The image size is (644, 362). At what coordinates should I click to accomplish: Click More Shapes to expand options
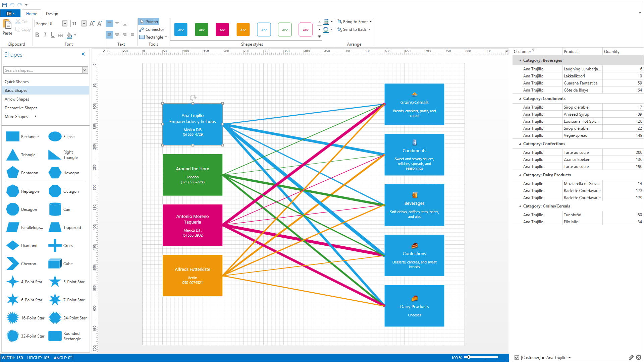[x=16, y=116]
